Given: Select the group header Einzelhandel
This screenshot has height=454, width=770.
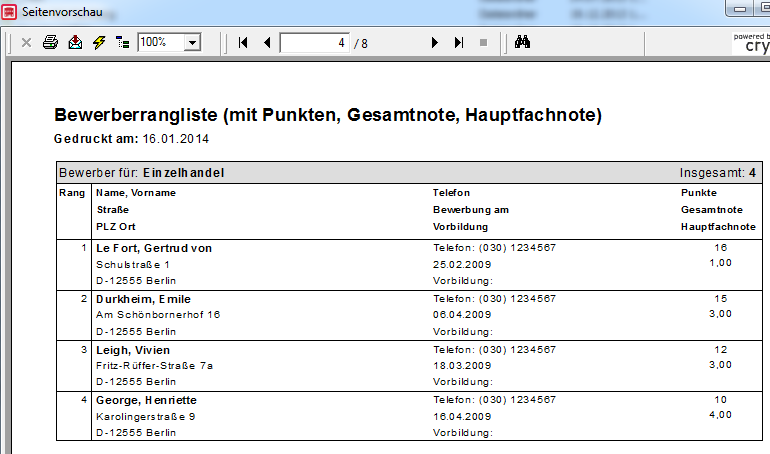Looking at the screenshot, I should 184,173.
